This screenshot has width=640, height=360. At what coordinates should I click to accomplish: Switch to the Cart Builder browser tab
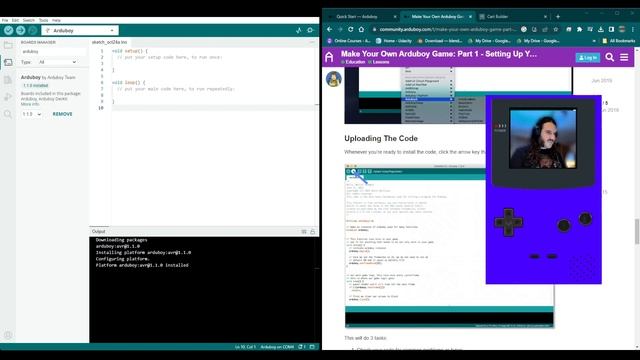[512, 17]
